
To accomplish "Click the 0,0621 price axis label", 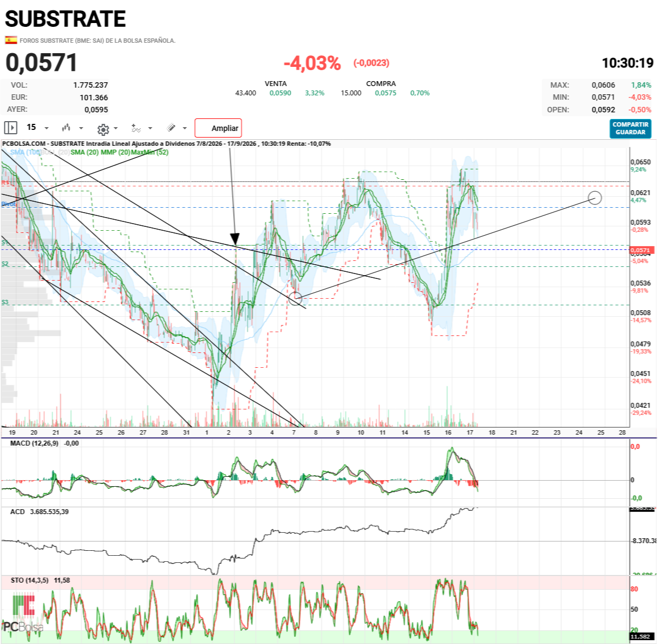I will 640,193.
